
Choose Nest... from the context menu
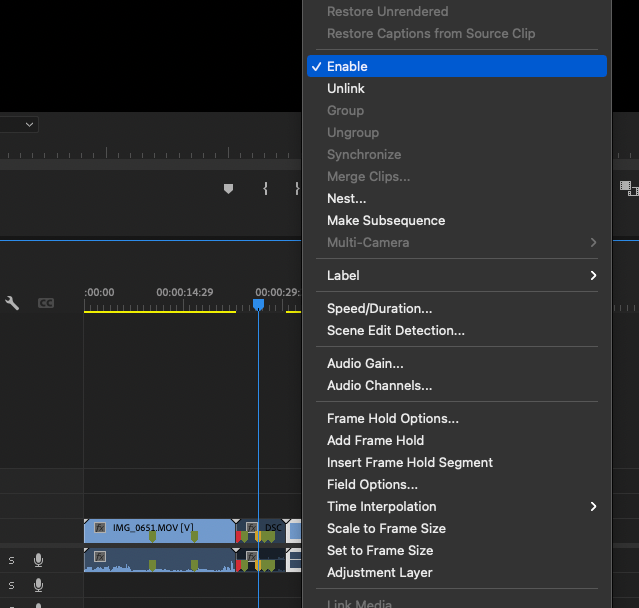pyautogui.click(x=347, y=198)
